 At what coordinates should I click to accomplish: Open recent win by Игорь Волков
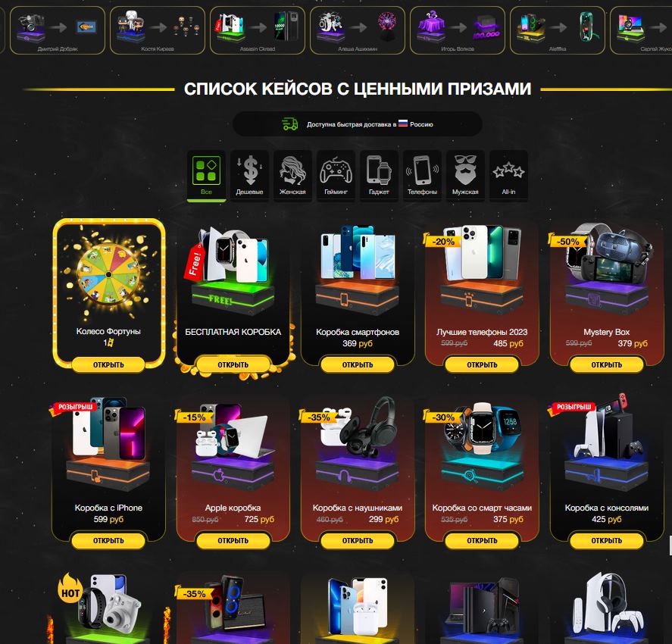coord(457,30)
